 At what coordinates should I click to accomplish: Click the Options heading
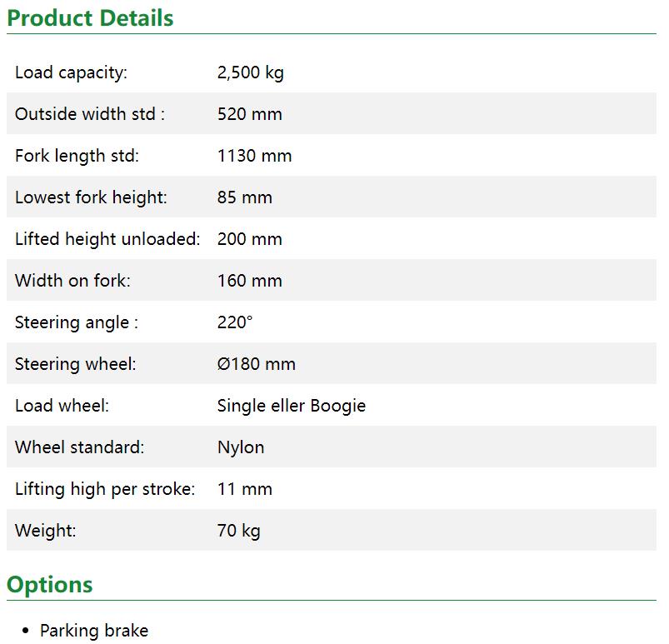pyautogui.click(x=49, y=584)
